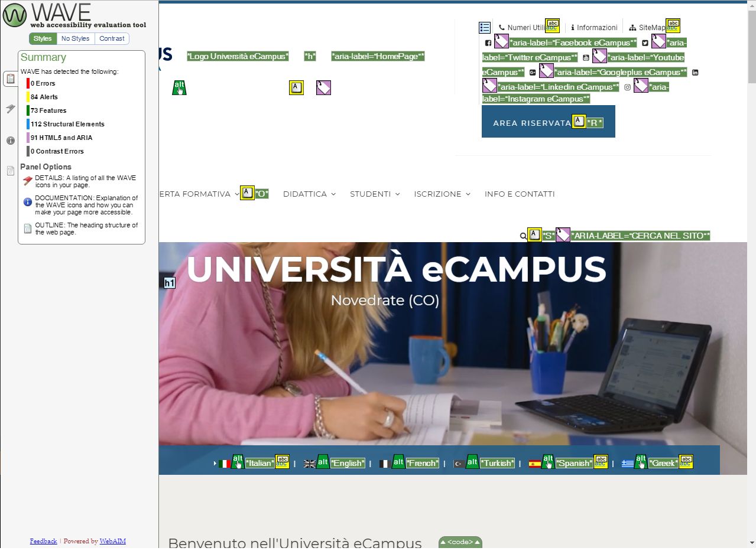Switch to the Styles view
The width and height of the screenshot is (756, 551).
coord(43,38)
